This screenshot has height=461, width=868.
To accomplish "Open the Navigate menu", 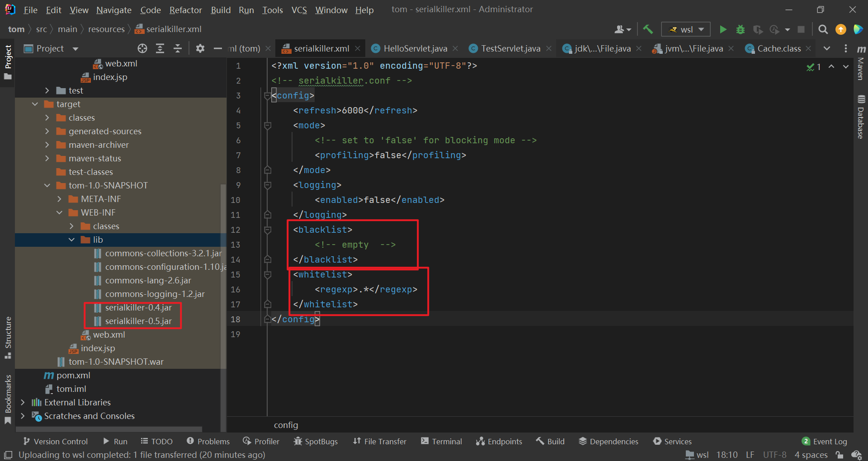I will point(114,10).
